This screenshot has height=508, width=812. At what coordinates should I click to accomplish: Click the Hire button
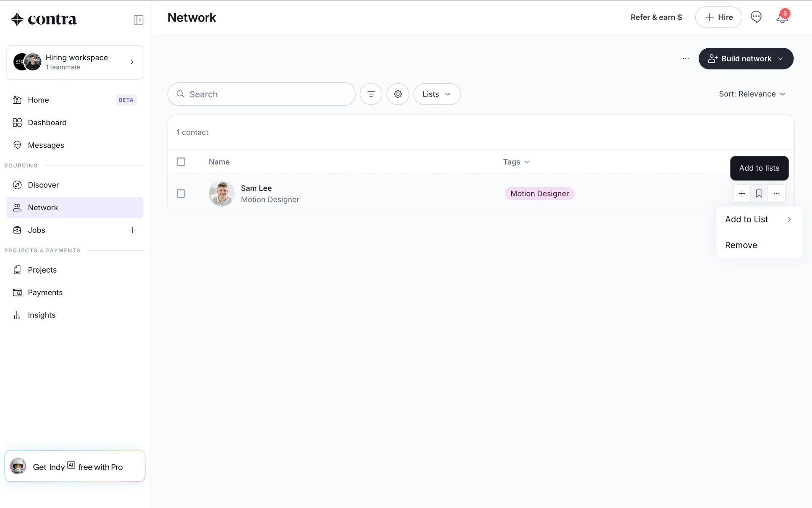(x=718, y=17)
